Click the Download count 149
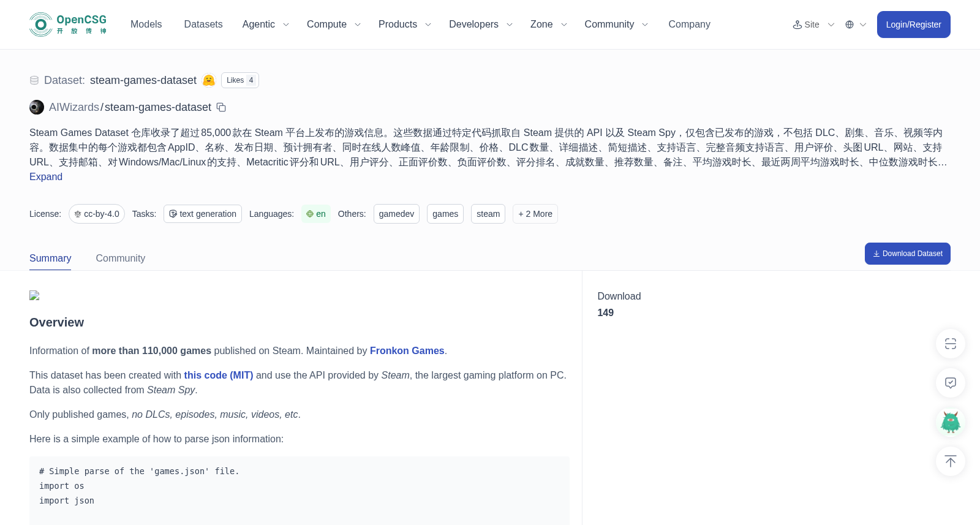Image resolution: width=980 pixels, height=525 pixels. point(606,312)
